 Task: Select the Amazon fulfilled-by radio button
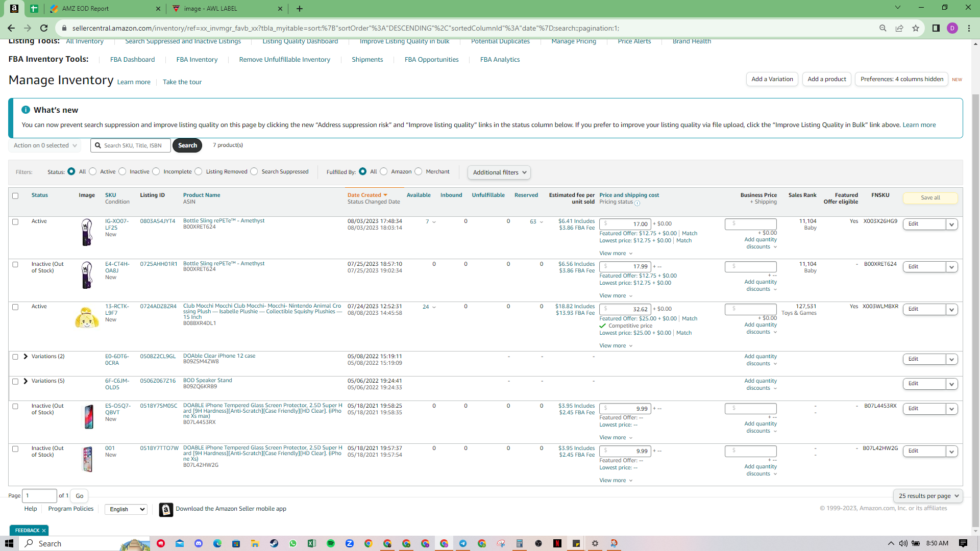(384, 171)
